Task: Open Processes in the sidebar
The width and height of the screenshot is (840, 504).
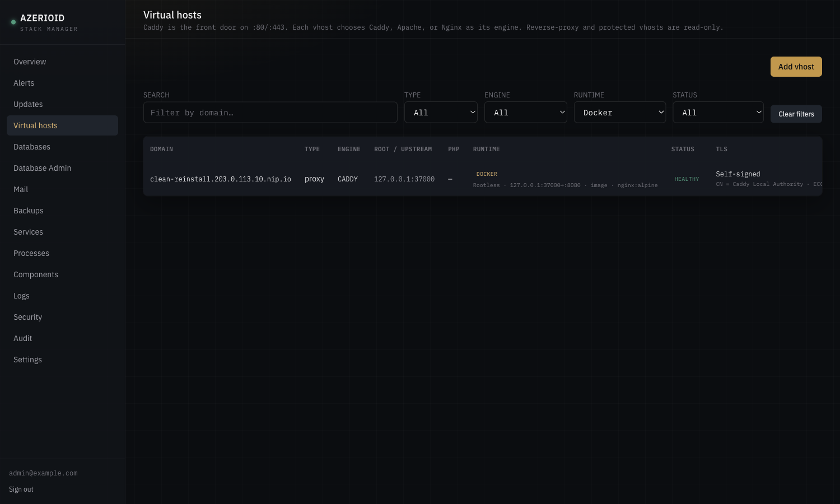Action: point(62,253)
